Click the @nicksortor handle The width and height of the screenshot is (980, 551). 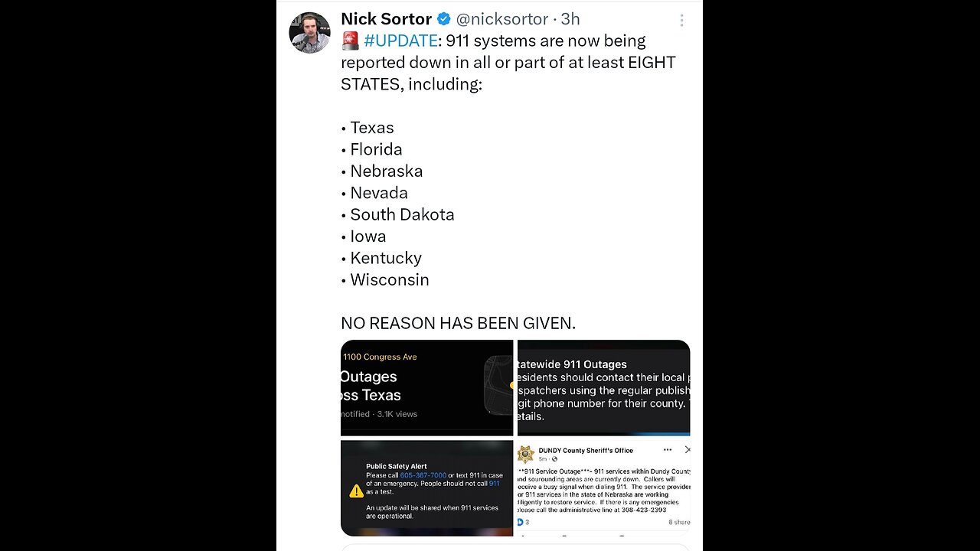(x=502, y=19)
